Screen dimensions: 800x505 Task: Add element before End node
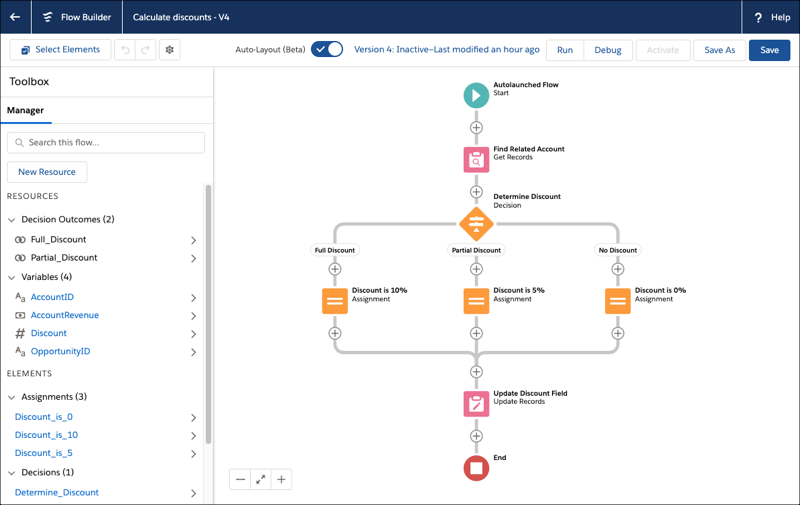click(x=476, y=436)
